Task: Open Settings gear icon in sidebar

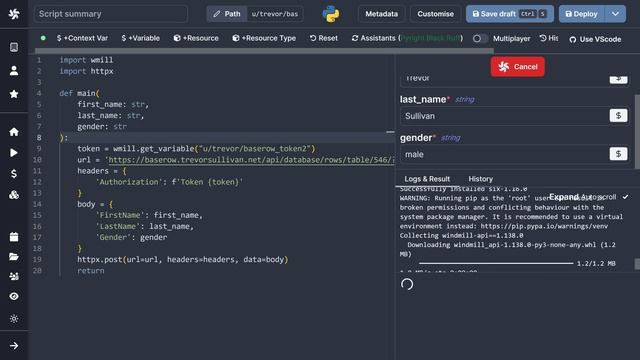Action: [14, 318]
